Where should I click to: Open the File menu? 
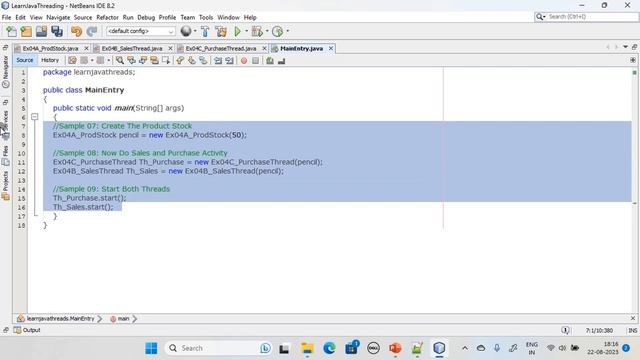tap(7, 18)
